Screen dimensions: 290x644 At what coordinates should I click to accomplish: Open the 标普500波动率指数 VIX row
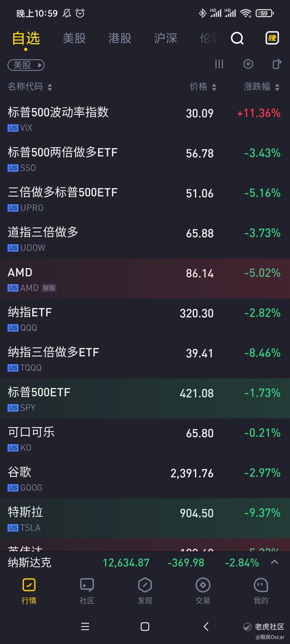145,119
